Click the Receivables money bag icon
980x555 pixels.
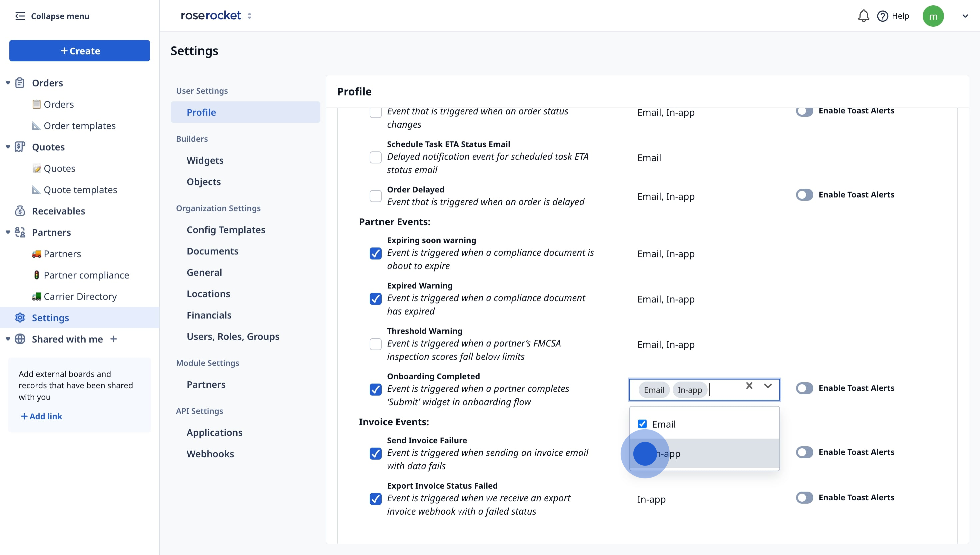(x=20, y=211)
